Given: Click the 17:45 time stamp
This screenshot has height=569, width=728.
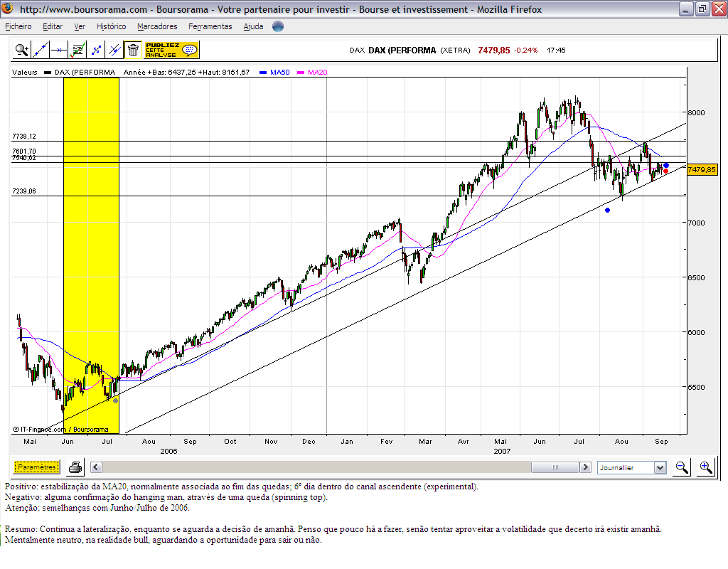Looking at the screenshot, I should click(556, 50).
